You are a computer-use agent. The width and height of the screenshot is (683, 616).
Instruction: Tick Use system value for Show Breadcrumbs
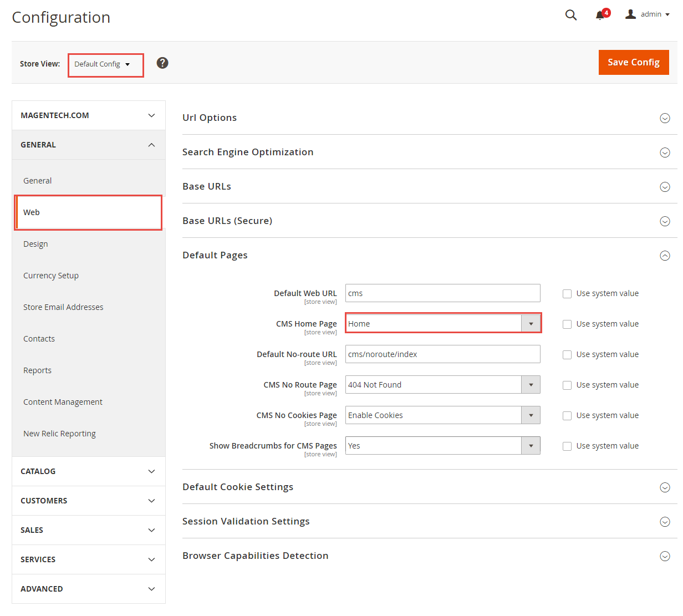point(567,446)
